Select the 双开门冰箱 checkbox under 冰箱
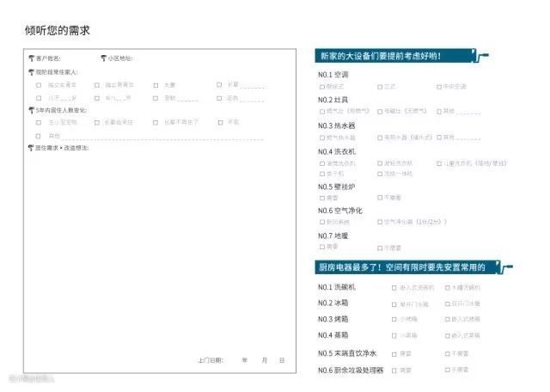 448,303
